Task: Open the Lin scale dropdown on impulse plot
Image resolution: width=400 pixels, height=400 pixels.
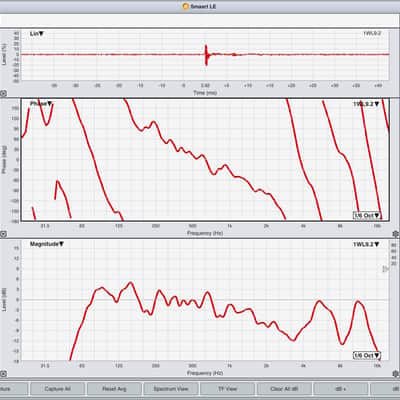Action: (37, 34)
